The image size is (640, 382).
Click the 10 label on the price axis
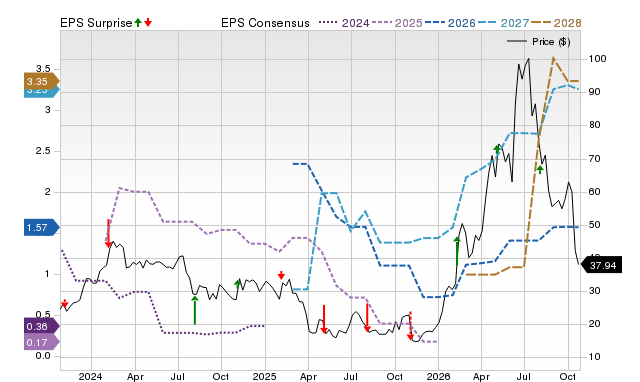click(x=595, y=357)
